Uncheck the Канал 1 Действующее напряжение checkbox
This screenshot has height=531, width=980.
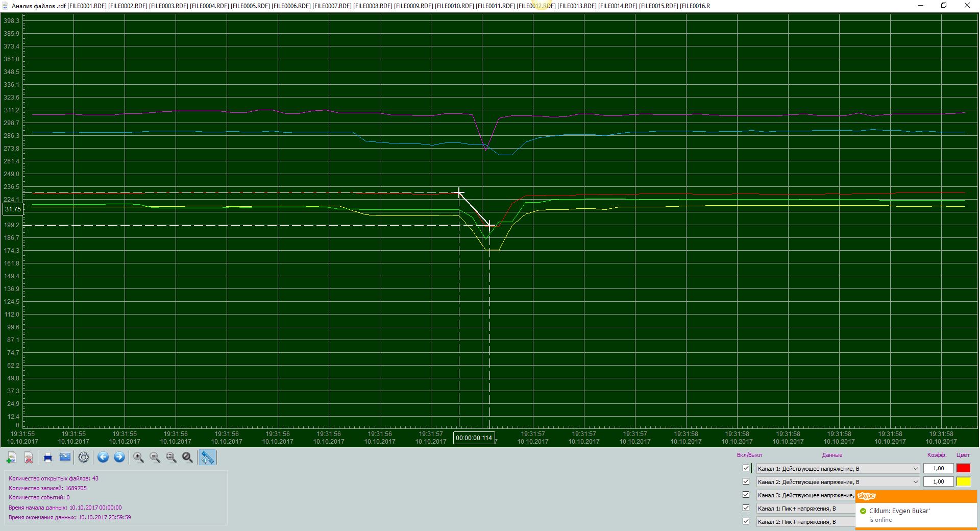[746, 468]
